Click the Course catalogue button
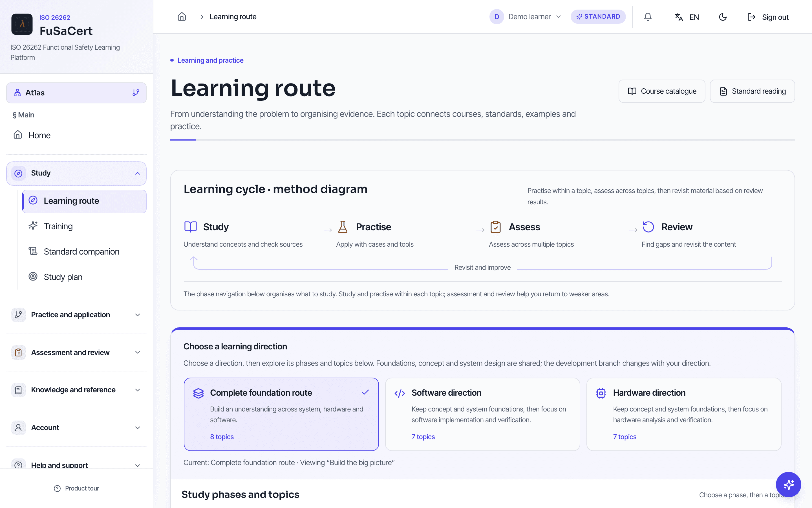The height and width of the screenshot is (508, 812). pos(662,91)
